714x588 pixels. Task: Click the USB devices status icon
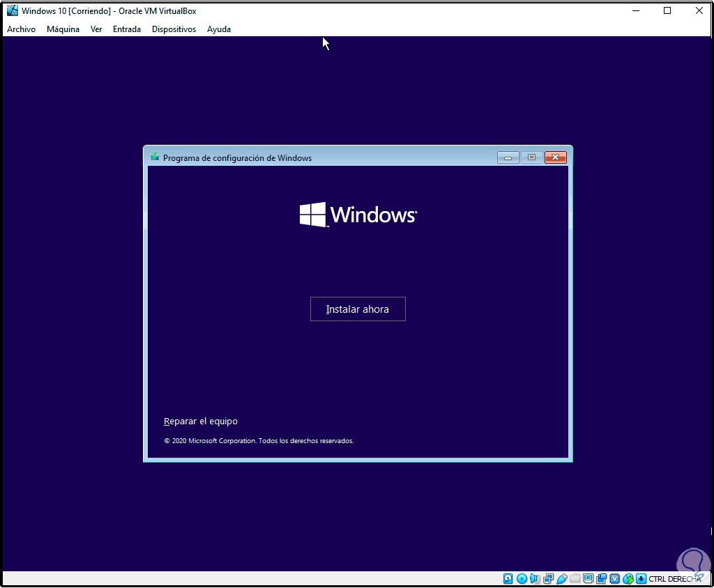[x=562, y=578]
